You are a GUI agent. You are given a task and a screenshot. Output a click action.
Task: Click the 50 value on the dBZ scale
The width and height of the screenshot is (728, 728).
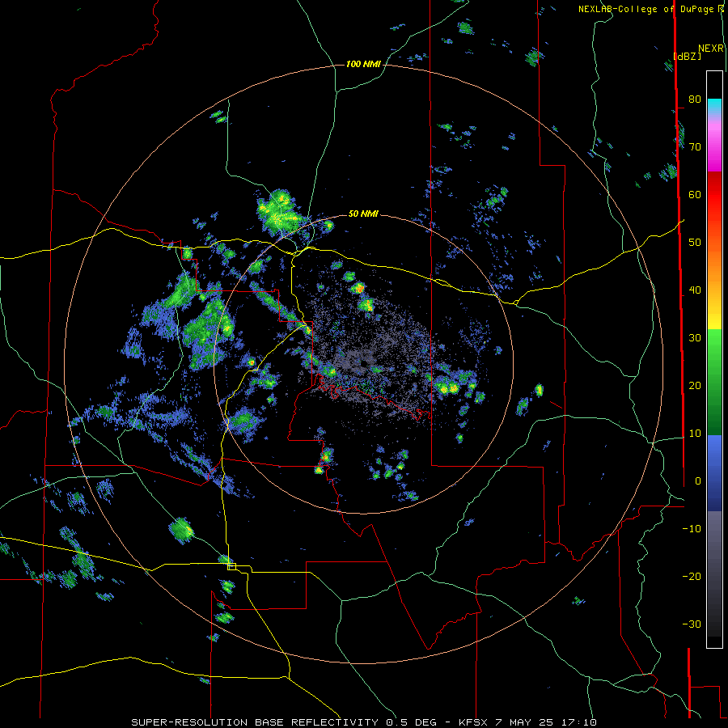pyautogui.click(x=695, y=243)
